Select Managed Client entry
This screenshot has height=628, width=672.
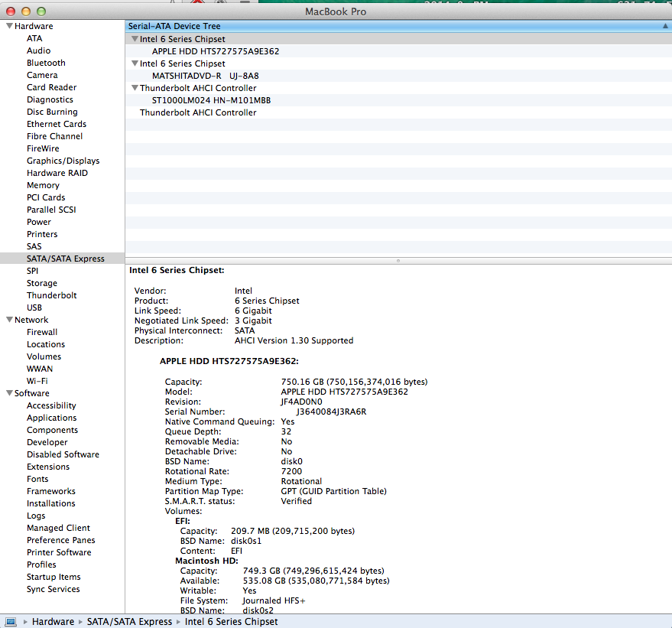point(58,528)
